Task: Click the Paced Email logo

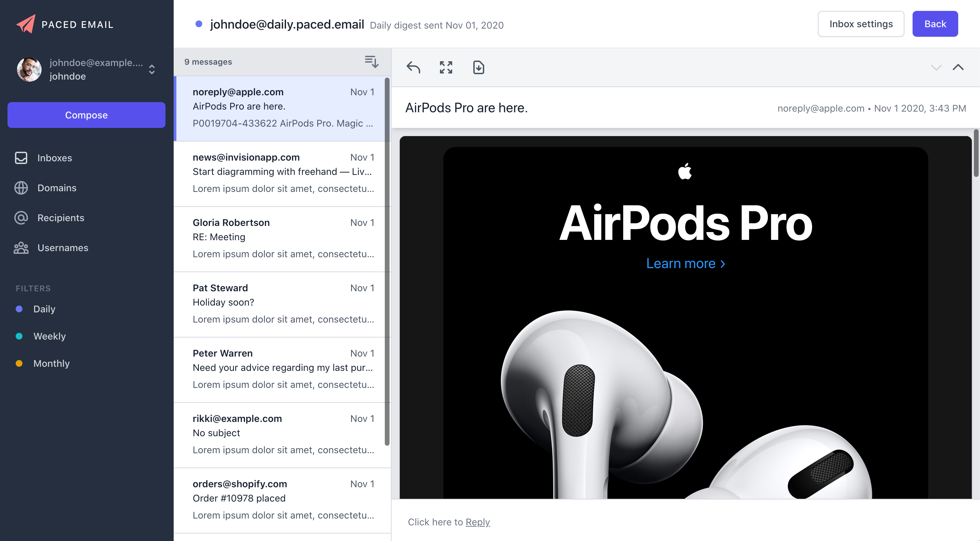Action: 65,24
